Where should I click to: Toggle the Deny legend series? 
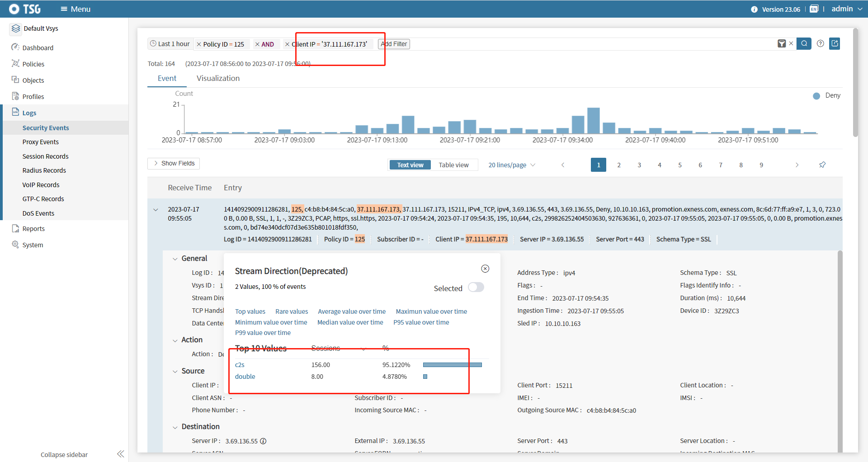pyautogui.click(x=826, y=96)
